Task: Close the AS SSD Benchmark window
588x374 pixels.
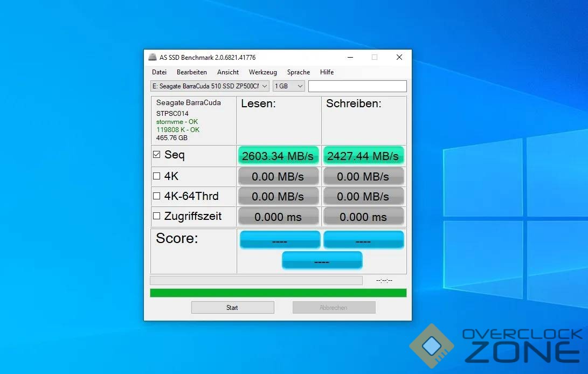Action: pyautogui.click(x=399, y=57)
